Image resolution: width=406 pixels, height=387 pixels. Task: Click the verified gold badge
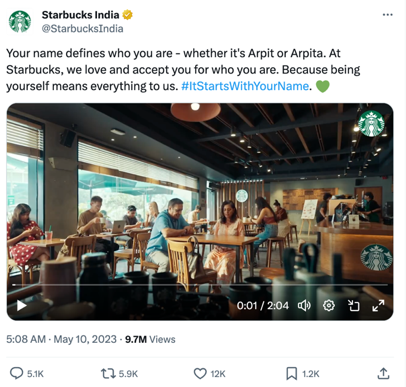128,15
